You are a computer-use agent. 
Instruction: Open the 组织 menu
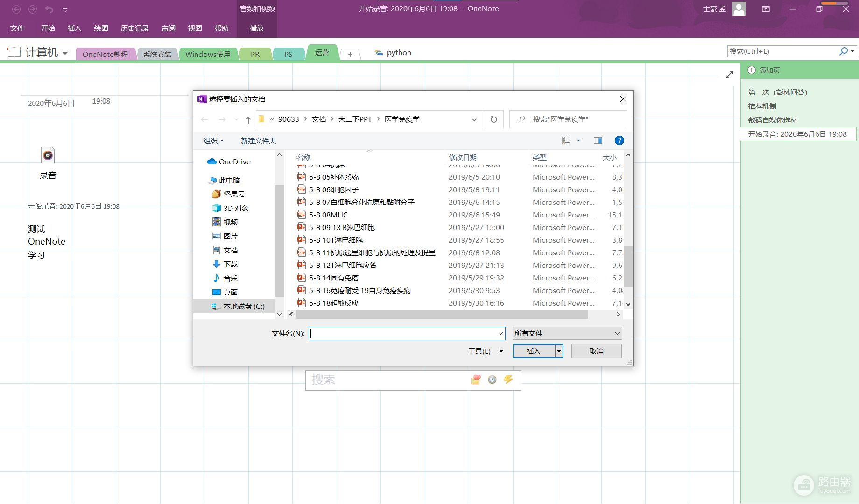pyautogui.click(x=213, y=140)
